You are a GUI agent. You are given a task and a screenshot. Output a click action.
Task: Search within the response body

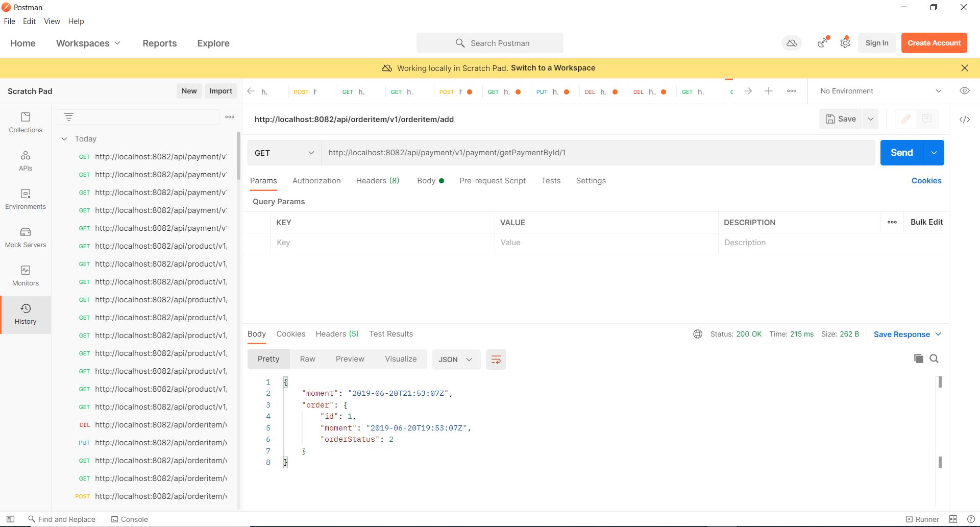coord(934,358)
